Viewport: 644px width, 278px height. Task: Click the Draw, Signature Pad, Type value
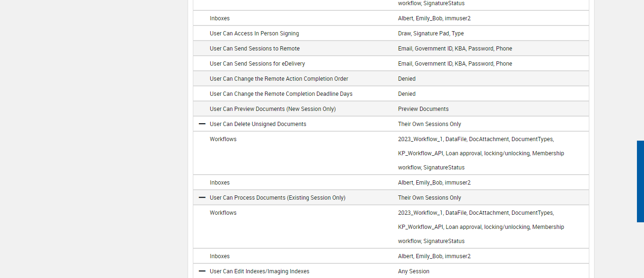click(x=431, y=34)
